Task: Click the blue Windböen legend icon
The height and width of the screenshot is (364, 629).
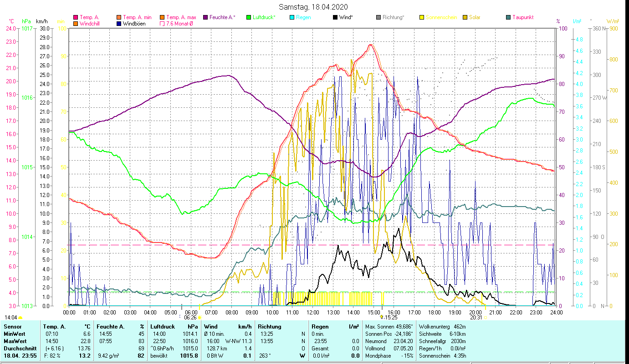Action: pos(119,24)
